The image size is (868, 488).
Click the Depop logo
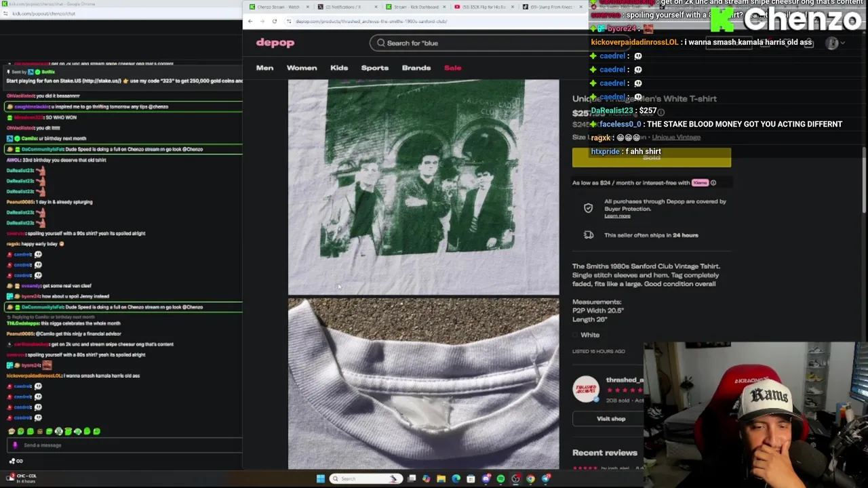(x=275, y=43)
